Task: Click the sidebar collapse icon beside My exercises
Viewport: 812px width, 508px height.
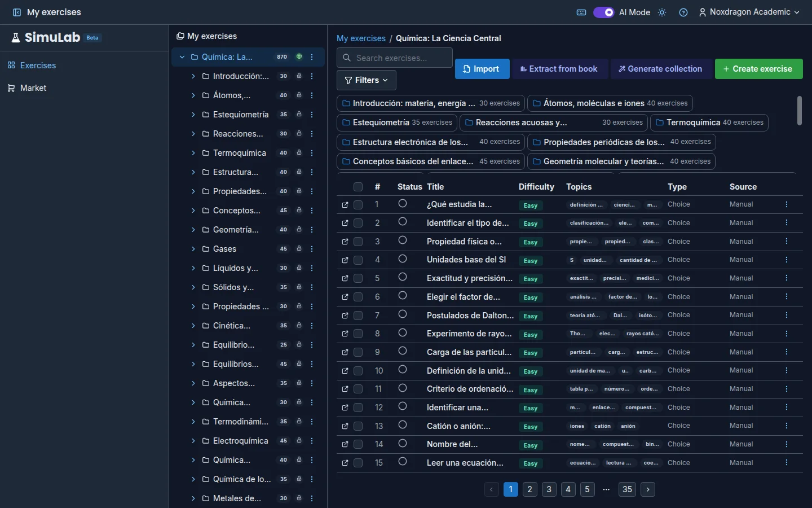Action: [x=17, y=12]
